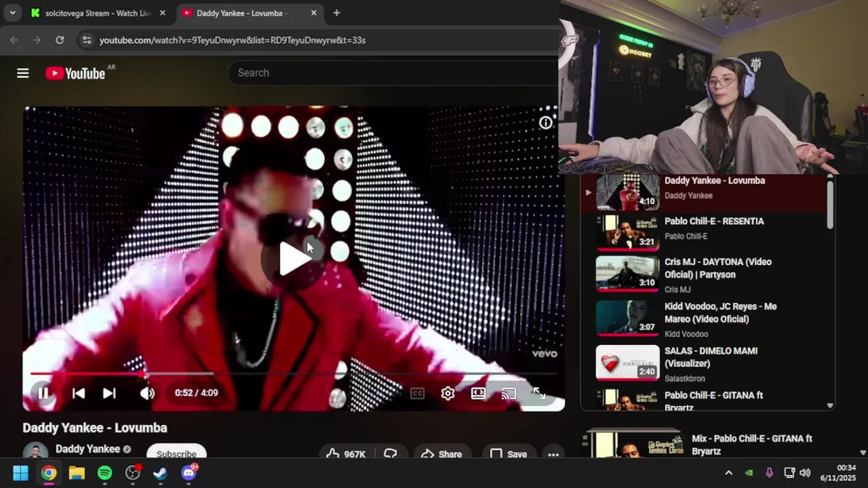Open Daddy Yankee channel name link

point(87,449)
